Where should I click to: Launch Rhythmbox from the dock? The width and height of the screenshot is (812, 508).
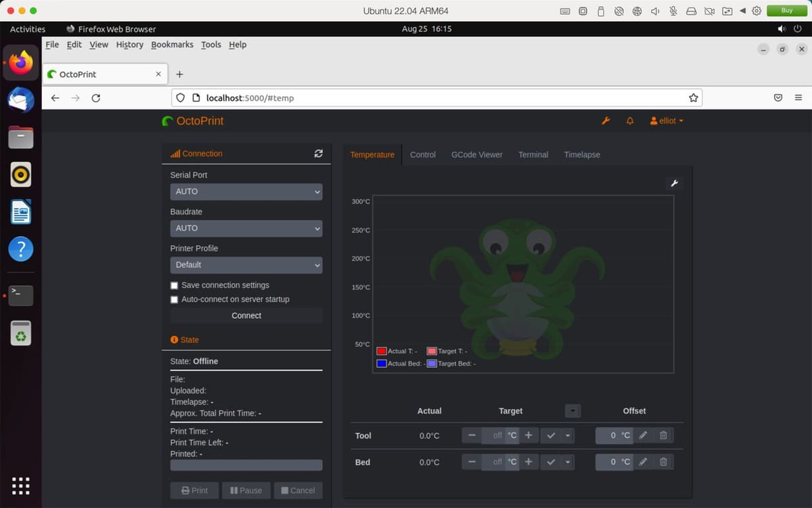21,175
